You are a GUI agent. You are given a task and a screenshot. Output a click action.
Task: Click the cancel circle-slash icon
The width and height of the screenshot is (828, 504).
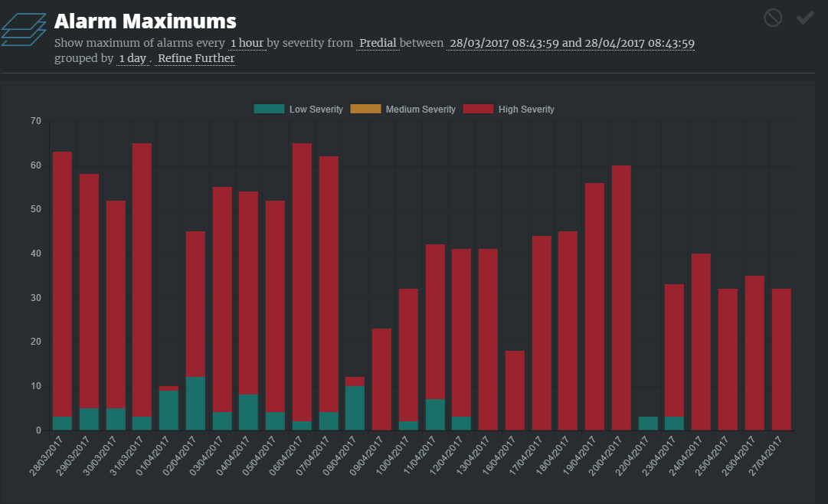(x=773, y=18)
